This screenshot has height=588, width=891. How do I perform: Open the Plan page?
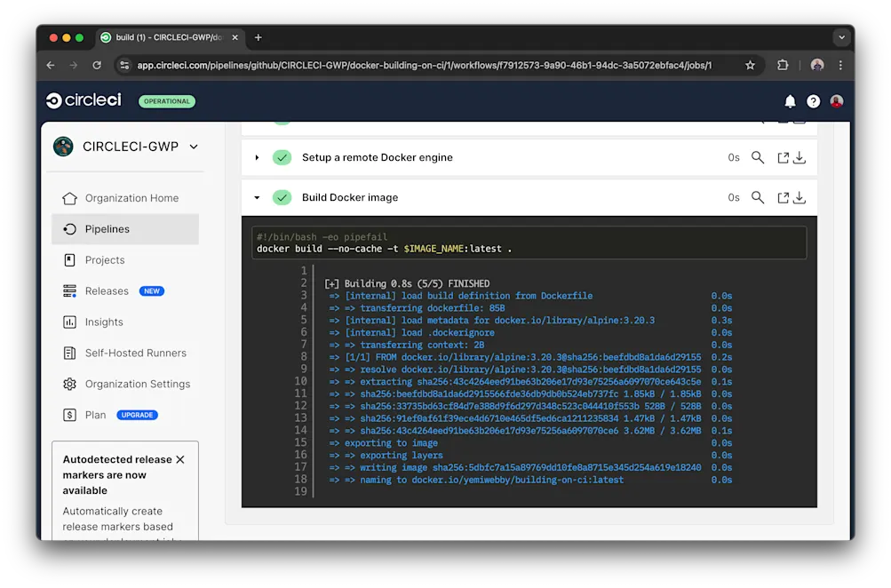pos(125,415)
